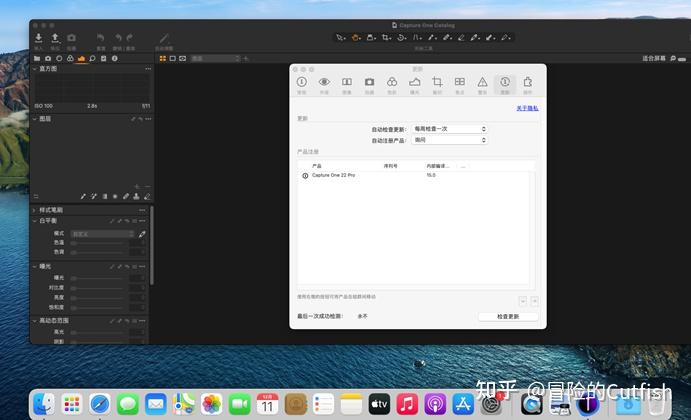Open the Metadata info tool tab

pos(115,58)
